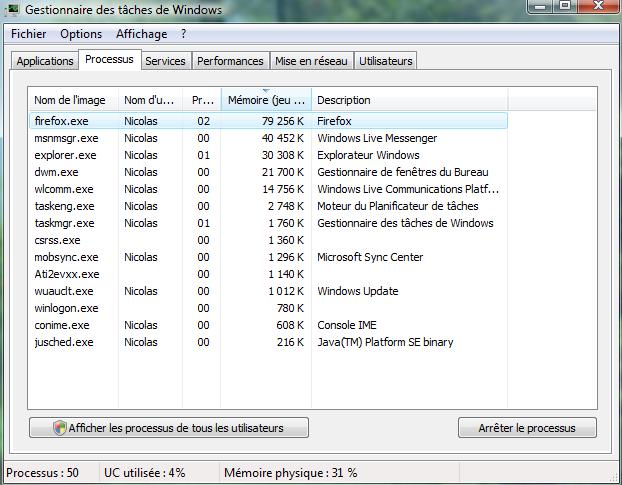Open the ? help menu

tap(183, 34)
